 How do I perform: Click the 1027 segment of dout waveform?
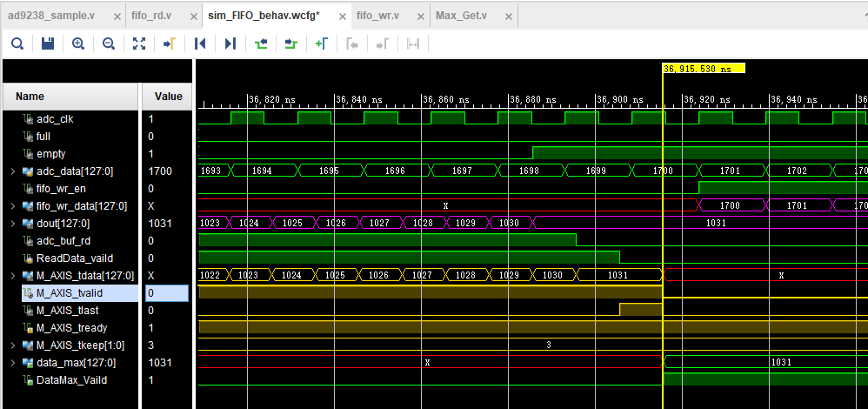coord(380,223)
